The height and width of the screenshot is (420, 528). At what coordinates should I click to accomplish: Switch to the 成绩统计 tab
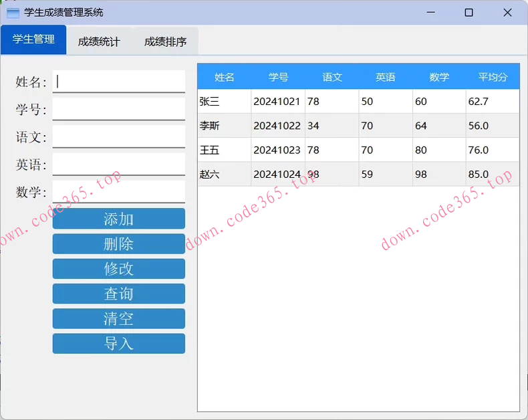pos(99,41)
